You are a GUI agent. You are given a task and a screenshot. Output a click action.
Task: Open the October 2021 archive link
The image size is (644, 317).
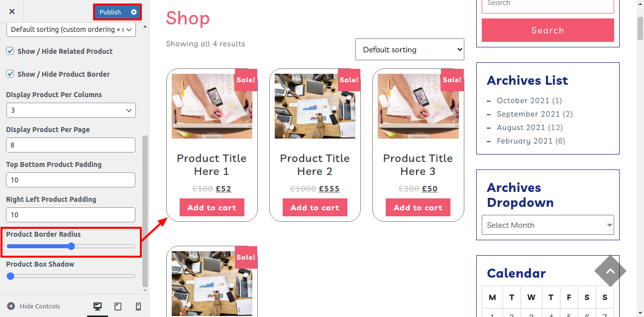pos(523,100)
